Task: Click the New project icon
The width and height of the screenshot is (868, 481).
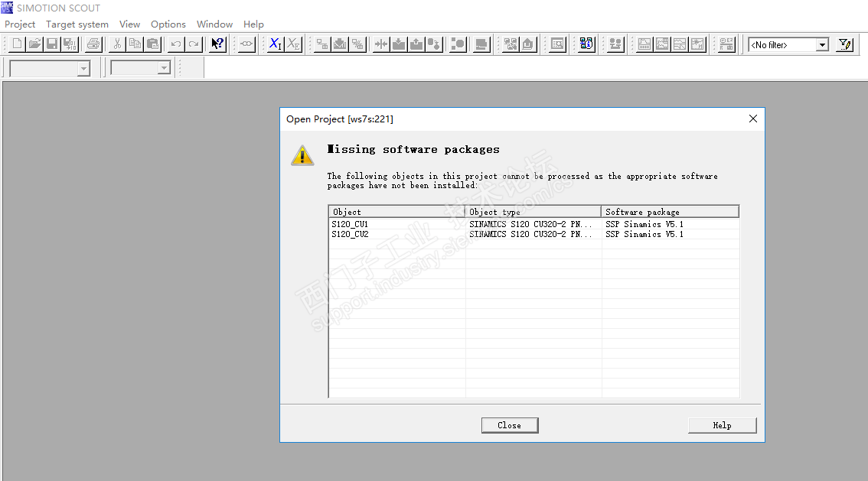Action: [17, 44]
